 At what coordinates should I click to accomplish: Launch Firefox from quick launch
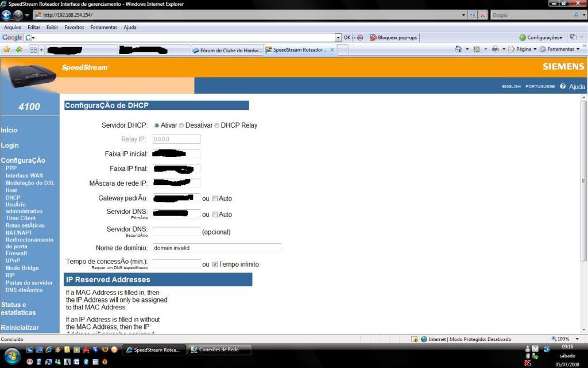pos(105,350)
